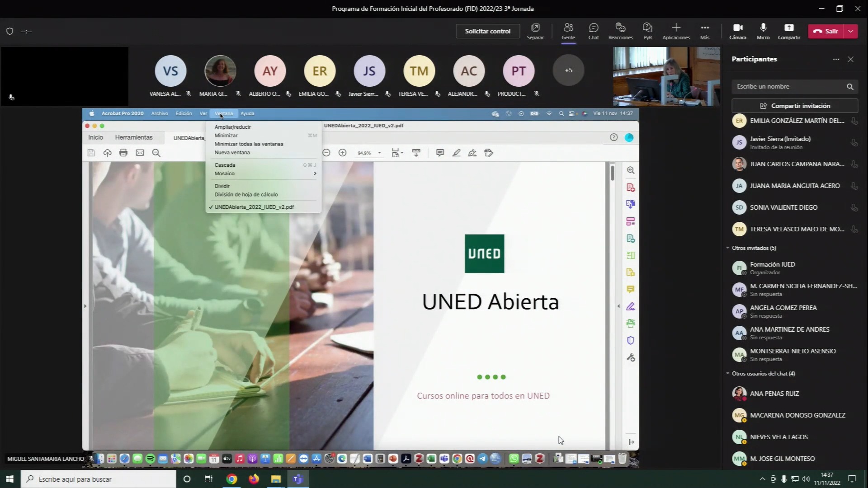This screenshot has height=488, width=868.
Task: Toggle the Micro microphone
Action: click(x=763, y=31)
